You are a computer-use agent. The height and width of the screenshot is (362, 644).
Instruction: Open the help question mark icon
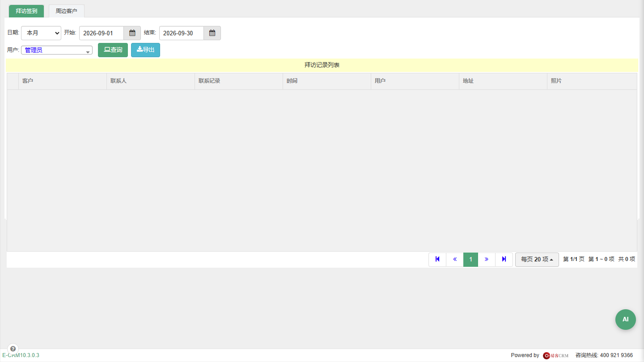pos(13,349)
